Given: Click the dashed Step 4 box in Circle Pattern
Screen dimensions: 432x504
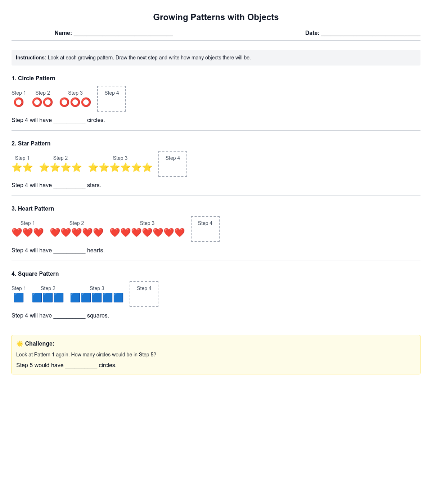Looking at the screenshot, I should (112, 99).
